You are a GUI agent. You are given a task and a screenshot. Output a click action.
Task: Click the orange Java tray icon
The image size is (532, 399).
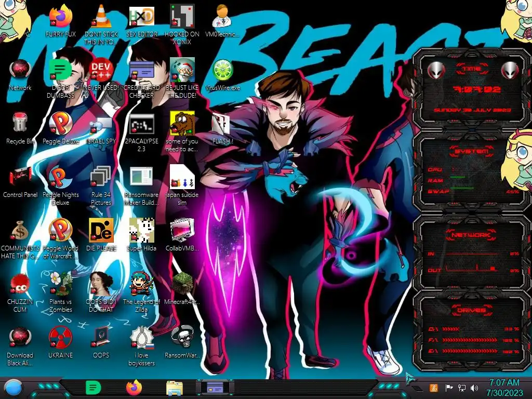(x=434, y=388)
